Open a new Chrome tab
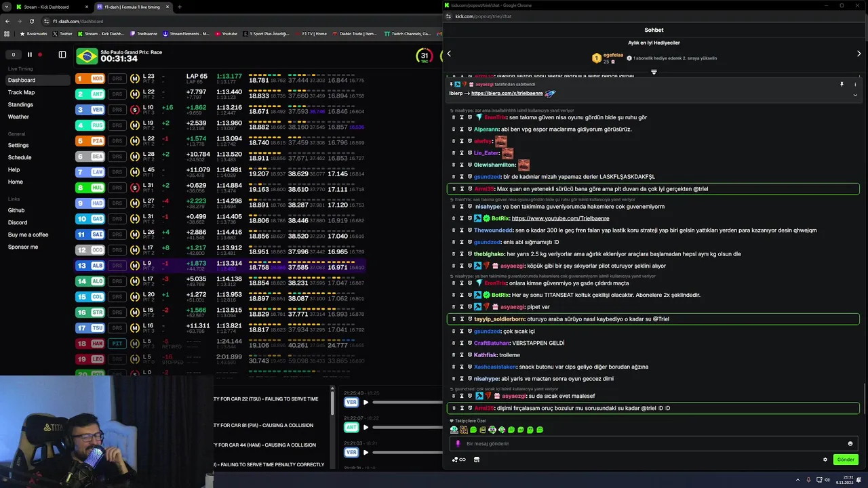 click(x=180, y=7)
